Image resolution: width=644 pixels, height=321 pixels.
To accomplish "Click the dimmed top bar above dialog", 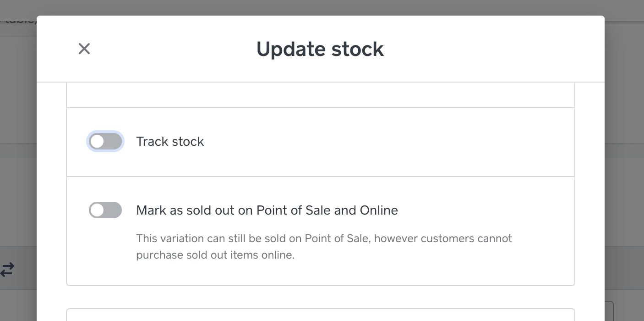I will coord(321,7).
